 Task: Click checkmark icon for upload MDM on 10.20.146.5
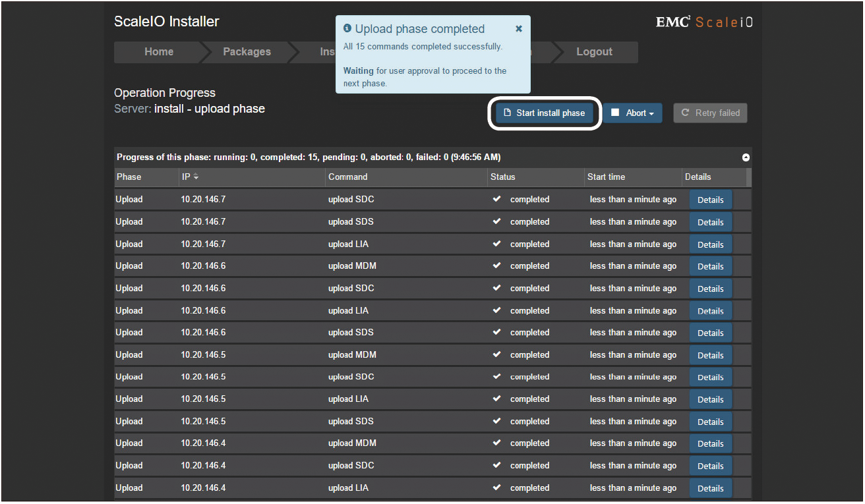pos(497,354)
